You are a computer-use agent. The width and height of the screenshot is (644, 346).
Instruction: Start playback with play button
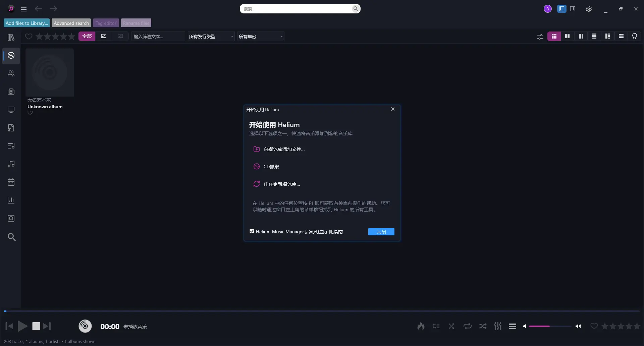click(x=22, y=326)
